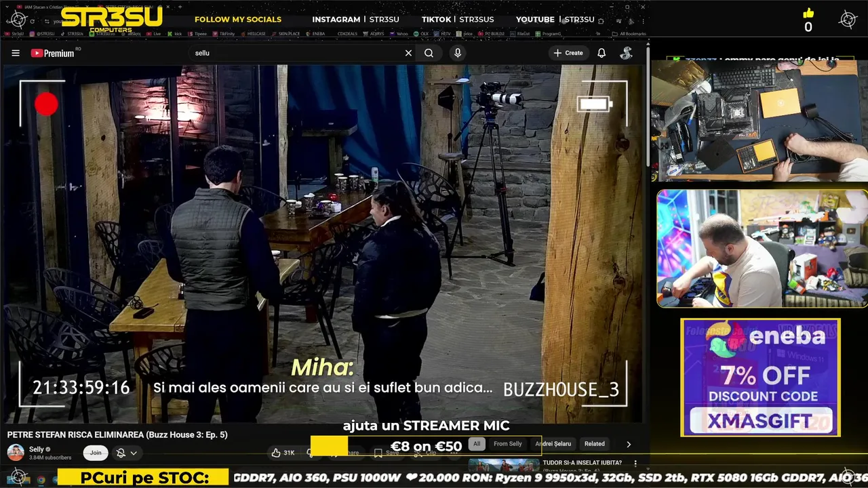The width and height of the screenshot is (868, 488).
Task: Click the Create button
Action: 568,53
